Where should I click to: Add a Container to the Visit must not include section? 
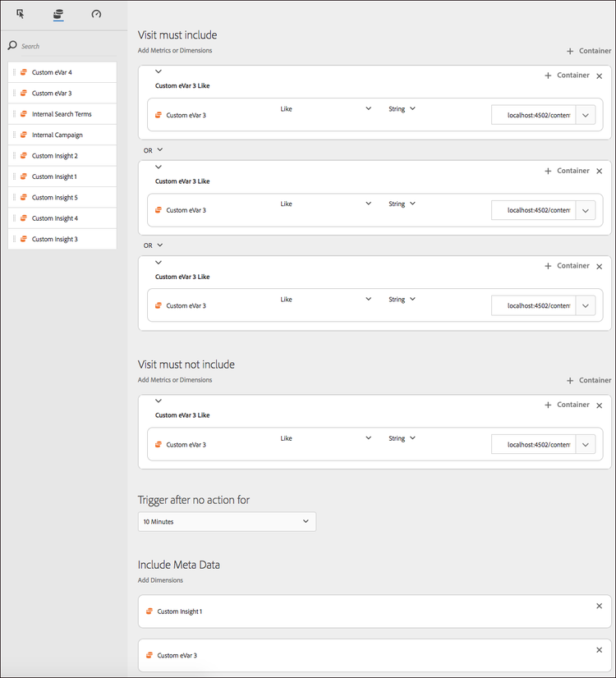click(588, 380)
